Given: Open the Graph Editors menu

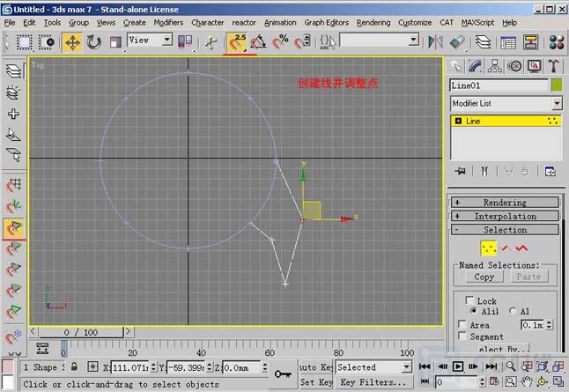Looking at the screenshot, I should click(x=326, y=23).
